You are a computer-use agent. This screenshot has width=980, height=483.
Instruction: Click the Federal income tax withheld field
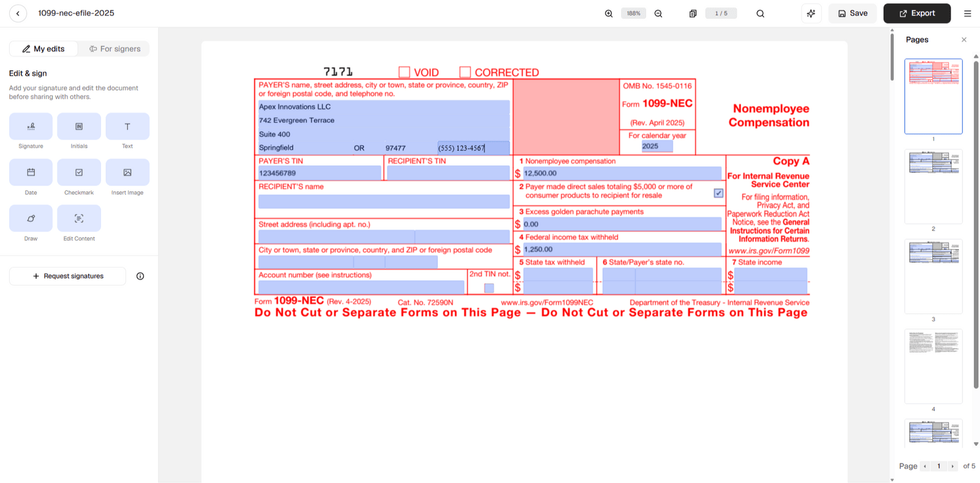pyautogui.click(x=622, y=249)
